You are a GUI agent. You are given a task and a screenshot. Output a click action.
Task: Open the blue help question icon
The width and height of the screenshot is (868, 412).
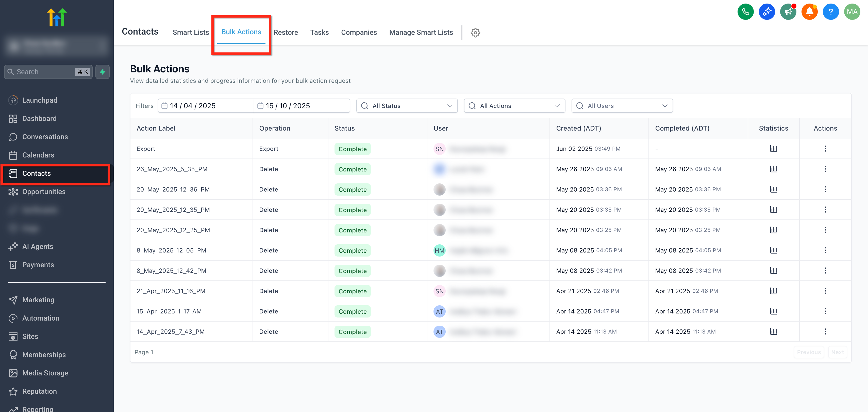click(x=830, y=12)
